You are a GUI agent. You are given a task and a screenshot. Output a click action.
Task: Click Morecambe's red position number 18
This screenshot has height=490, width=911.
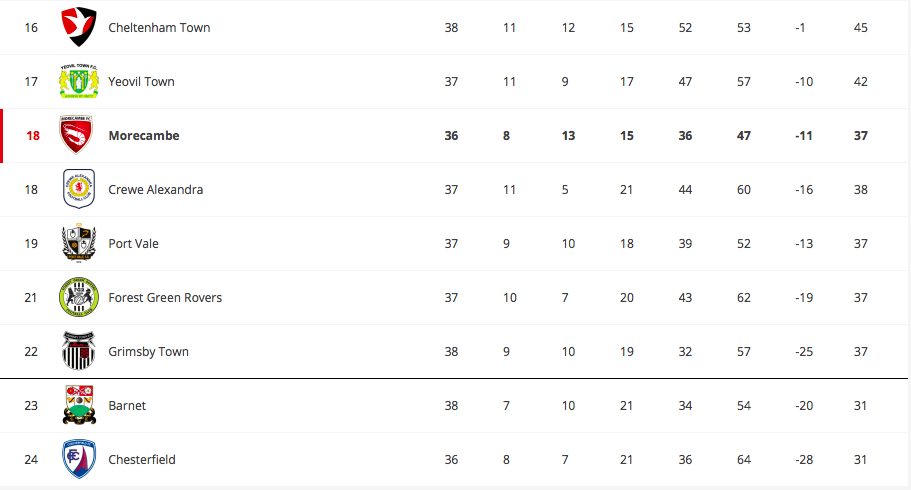point(33,135)
